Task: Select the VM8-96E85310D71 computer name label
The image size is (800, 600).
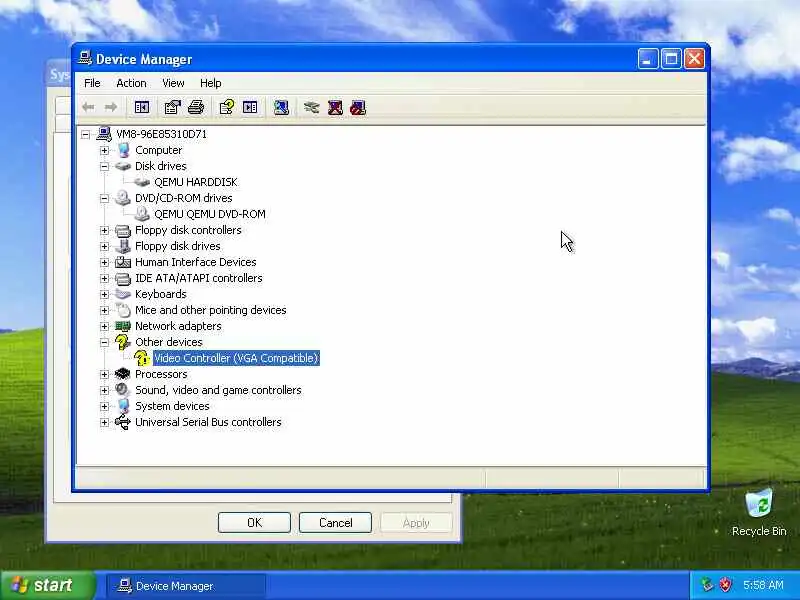Action: (161, 134)
